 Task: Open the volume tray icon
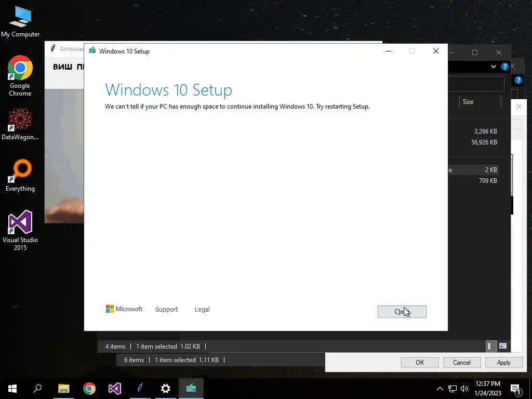point(464,389)
